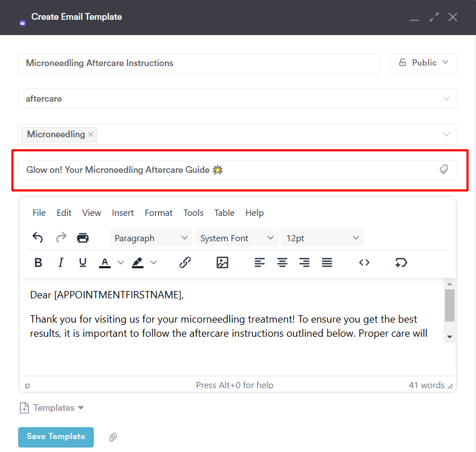The height and width of the screenshot is (452, 476).
Task: Open the Help menu
Action: pos(254,212)
